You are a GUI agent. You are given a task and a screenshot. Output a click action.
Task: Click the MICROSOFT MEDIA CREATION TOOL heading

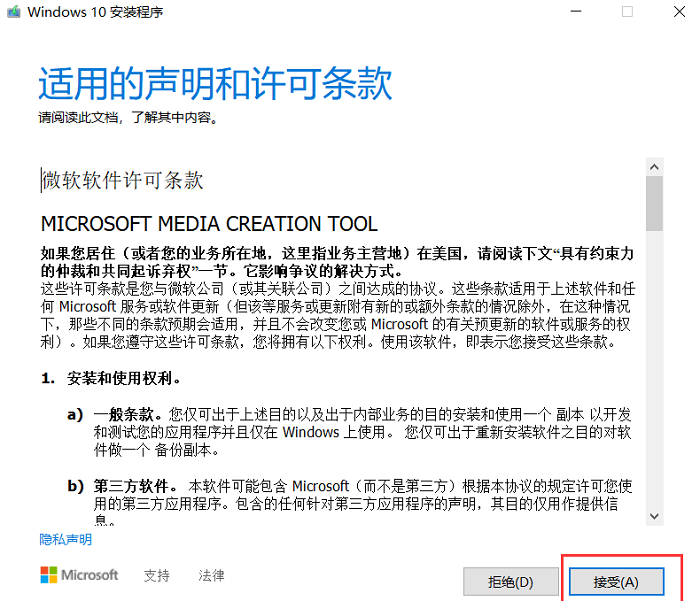(x=209, y=224)
